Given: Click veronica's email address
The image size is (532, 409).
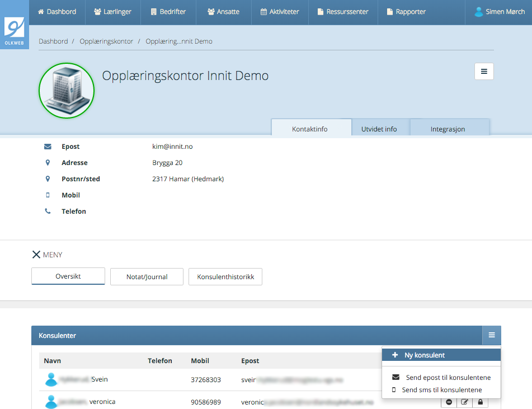Looking at the screenshot, I should click(307, 402).
